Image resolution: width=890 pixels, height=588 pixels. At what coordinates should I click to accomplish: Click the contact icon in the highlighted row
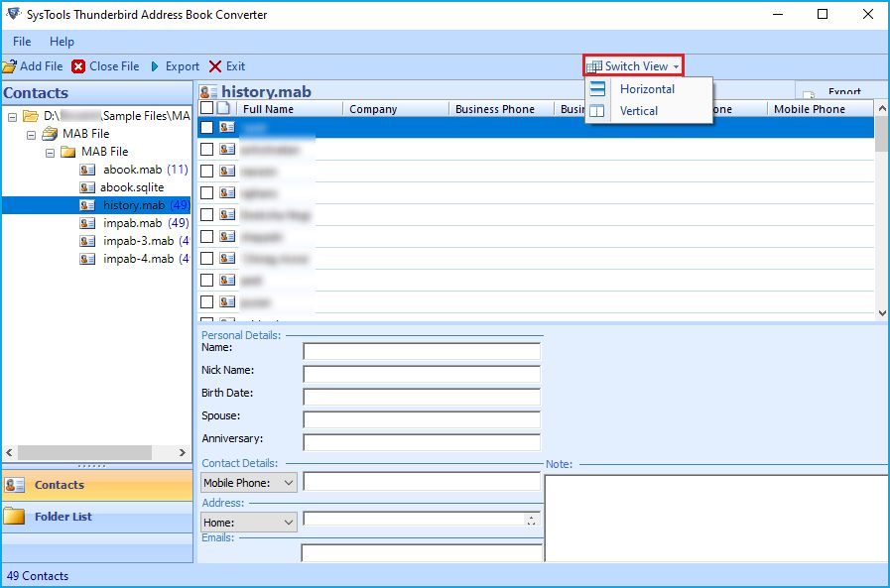click(227, 127)
